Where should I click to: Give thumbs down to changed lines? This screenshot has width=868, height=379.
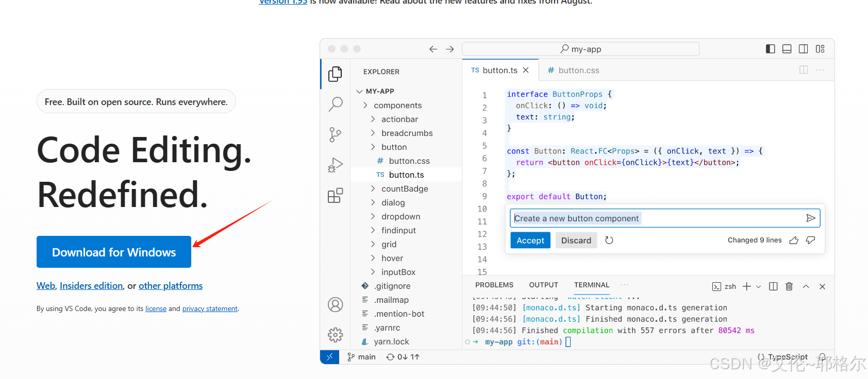(x=810, y=240)
